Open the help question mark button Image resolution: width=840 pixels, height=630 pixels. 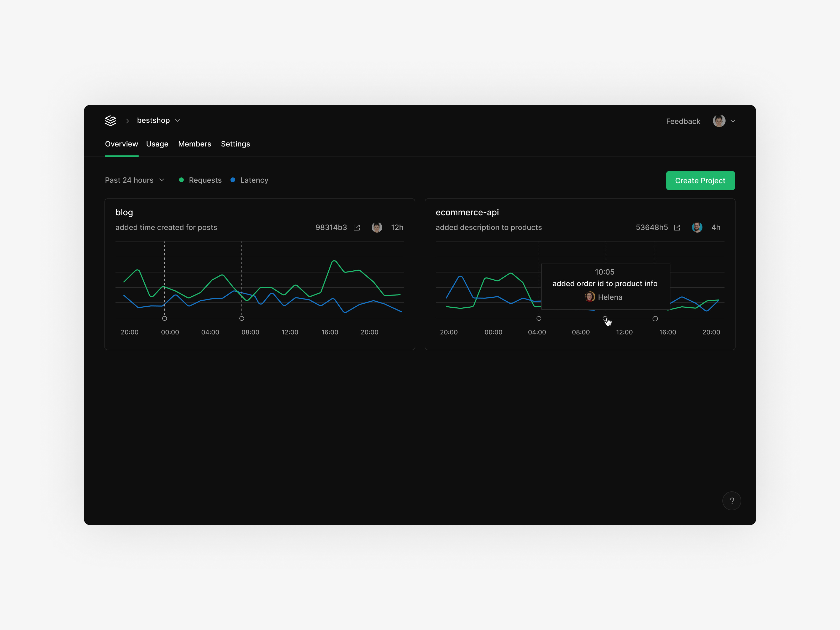pos(732,501)
